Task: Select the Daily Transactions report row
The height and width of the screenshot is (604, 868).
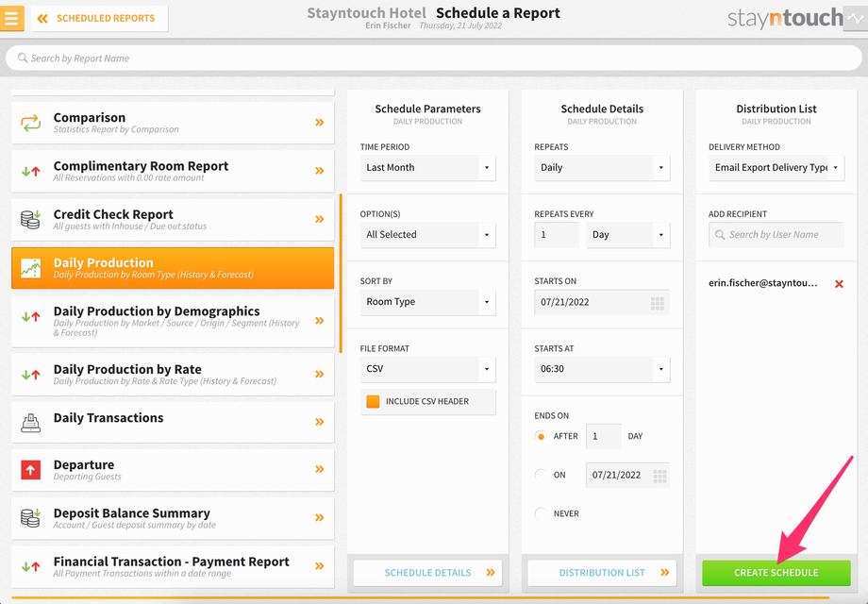Action: click(173, 423)
